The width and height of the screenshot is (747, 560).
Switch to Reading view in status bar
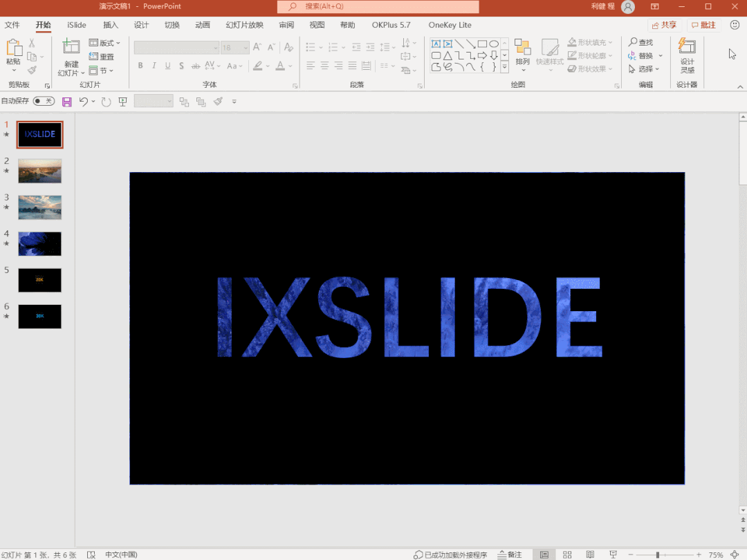[x=590, y=554]
